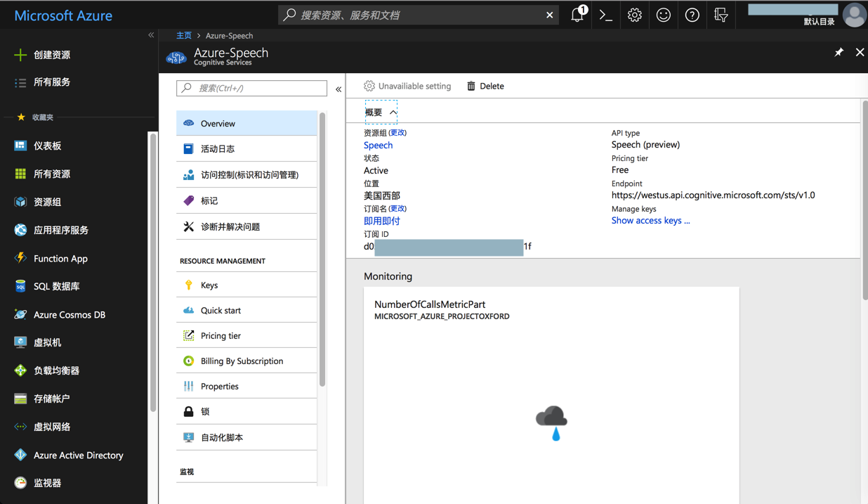This screenshot has height=504, width=868.
Task: Click the Microsoft Azure portal logo
Action: click(63, 15)
